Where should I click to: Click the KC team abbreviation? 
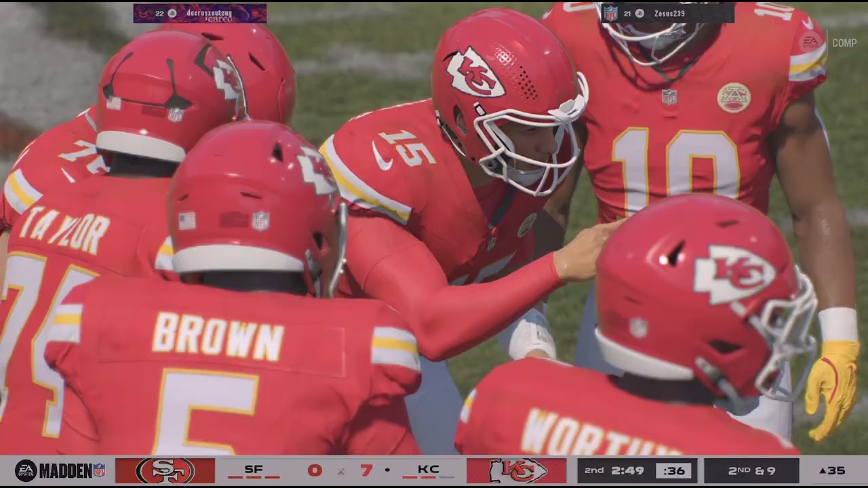click(x=429, y=469)
